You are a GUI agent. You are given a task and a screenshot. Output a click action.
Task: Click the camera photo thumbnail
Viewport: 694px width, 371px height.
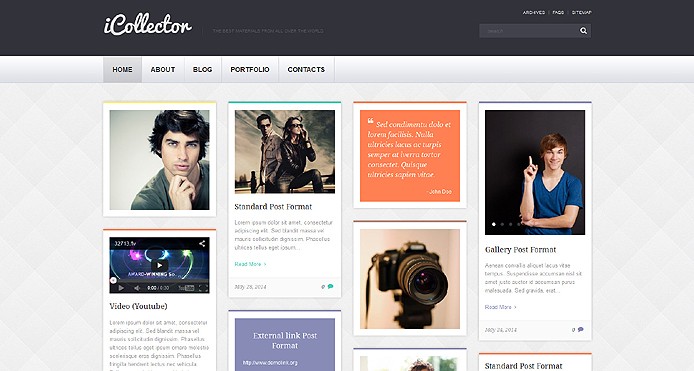[x=410, y=279]
